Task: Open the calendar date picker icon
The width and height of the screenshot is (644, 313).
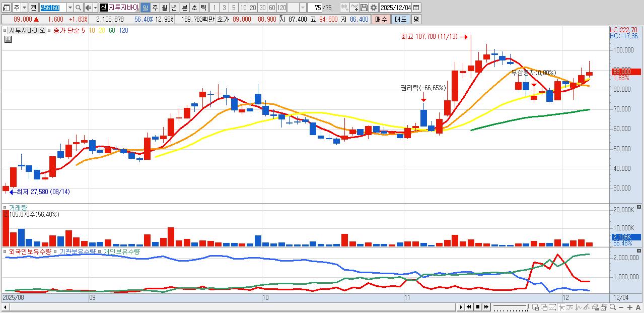Action: (x=416, y=8)
